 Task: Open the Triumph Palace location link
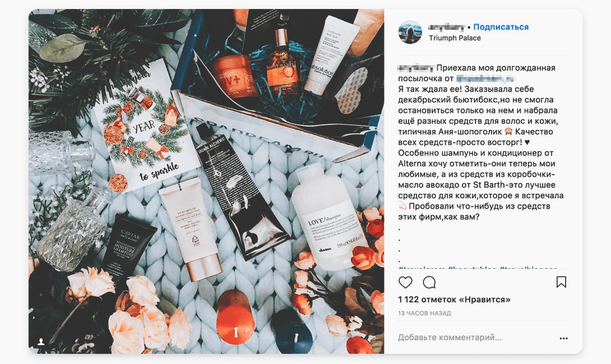(x=455, y=38)
